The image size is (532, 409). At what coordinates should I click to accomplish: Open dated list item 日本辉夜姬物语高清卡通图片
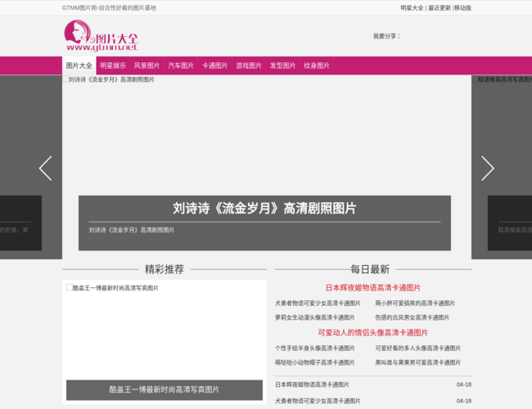(x=312, y=384)
